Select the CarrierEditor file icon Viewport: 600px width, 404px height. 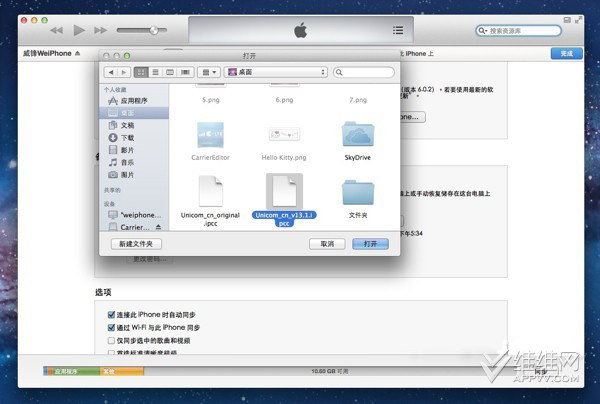click(210, 135)
